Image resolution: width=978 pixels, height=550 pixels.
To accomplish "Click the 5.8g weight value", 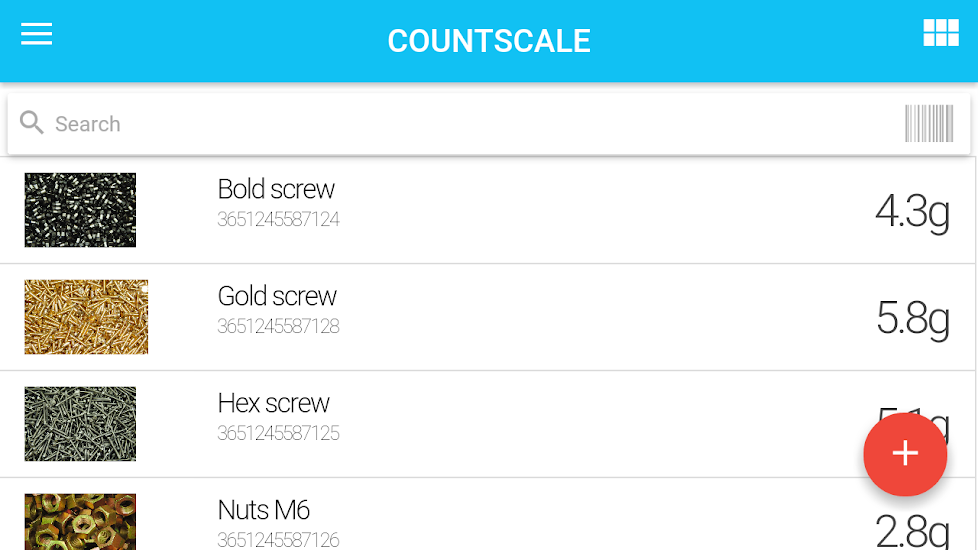I will pyautogui.click(x=911, y=318).
